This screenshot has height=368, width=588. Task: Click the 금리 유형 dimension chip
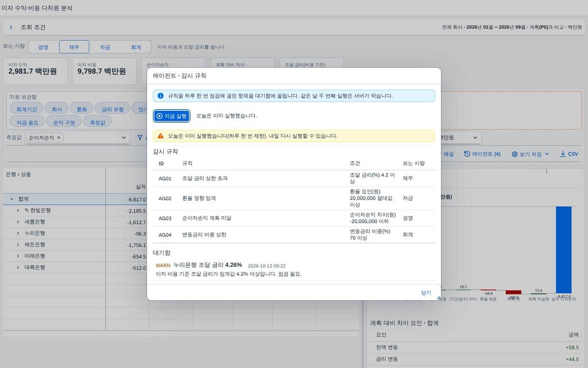113,109
